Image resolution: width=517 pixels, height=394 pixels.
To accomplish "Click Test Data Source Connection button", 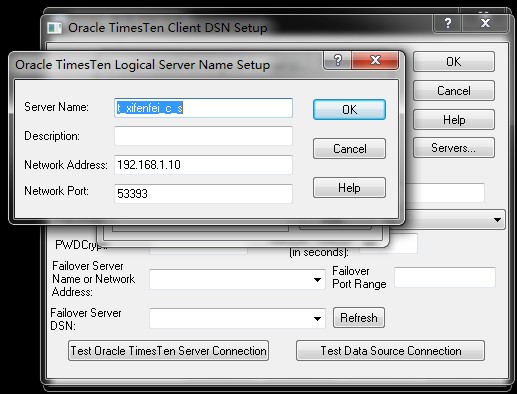I will point(390,351).
